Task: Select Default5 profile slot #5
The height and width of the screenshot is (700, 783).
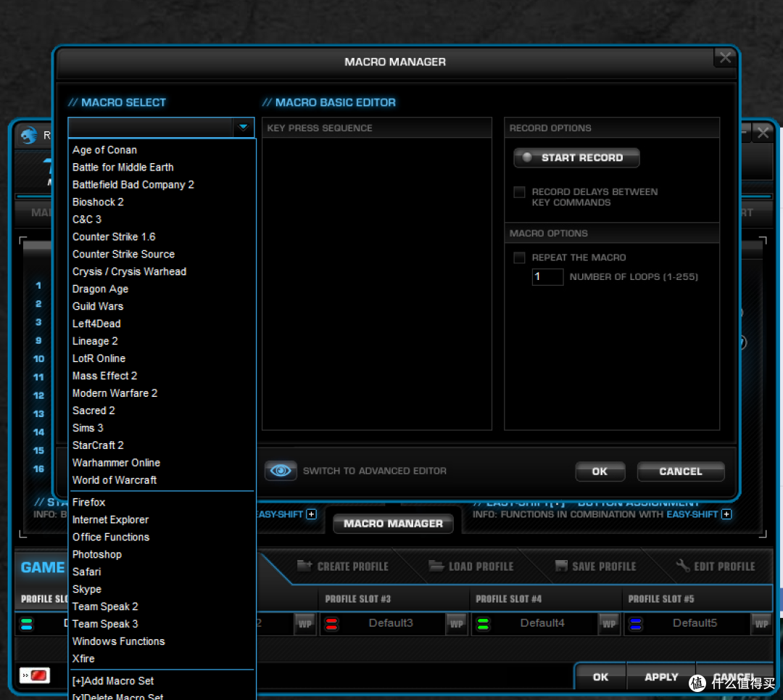Action: click(695, 623)
